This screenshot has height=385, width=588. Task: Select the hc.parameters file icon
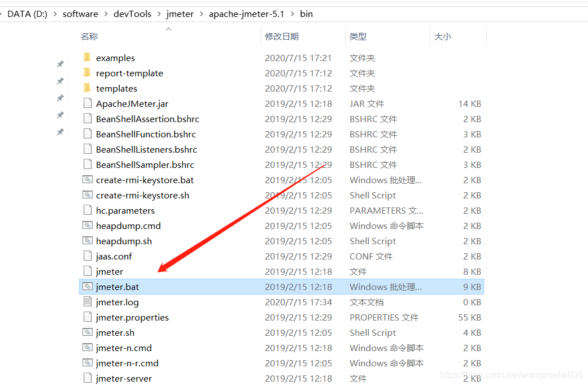(x=88, y=210)
